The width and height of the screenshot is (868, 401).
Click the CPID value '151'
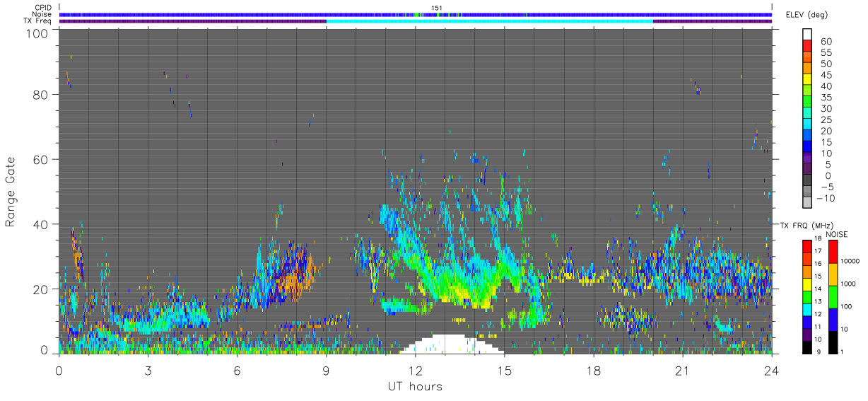click(x=437, y=8)
